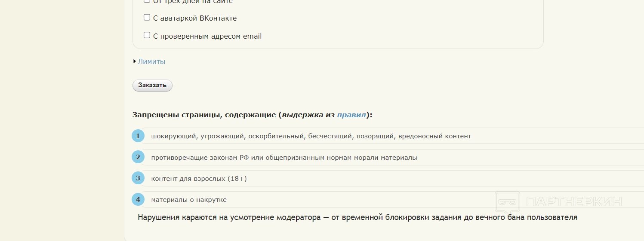Open the Лимиты section link
This screenshot has height=241, width=644.
pyautogui.click(x=151, y=61)
